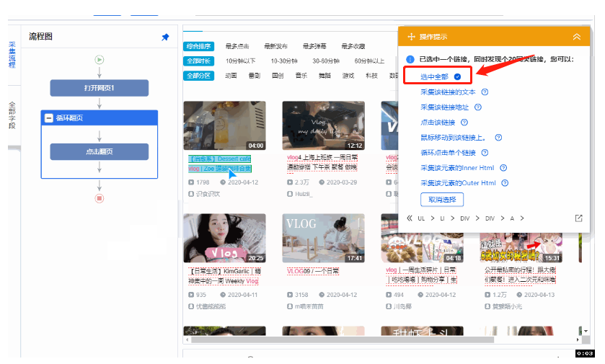Click 采集该链接地址 option
The width and height of the screenshot is (605, 364).
pos(444,107)
